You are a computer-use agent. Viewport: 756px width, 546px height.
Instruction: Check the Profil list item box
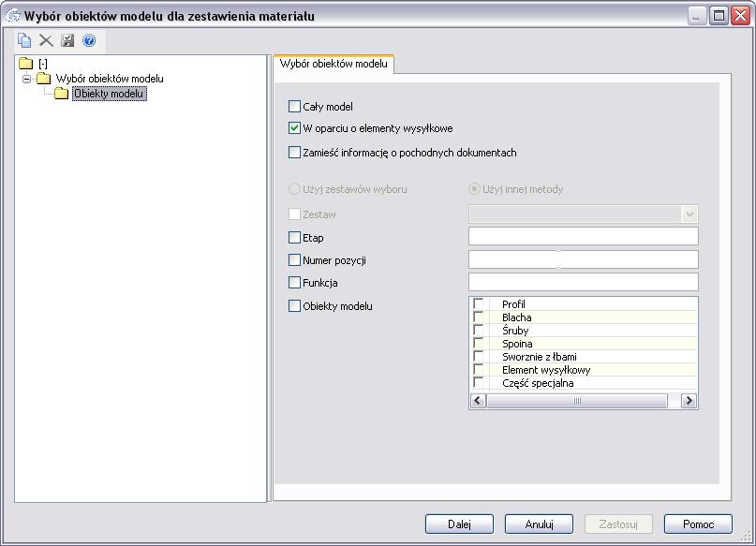point(479,303)
